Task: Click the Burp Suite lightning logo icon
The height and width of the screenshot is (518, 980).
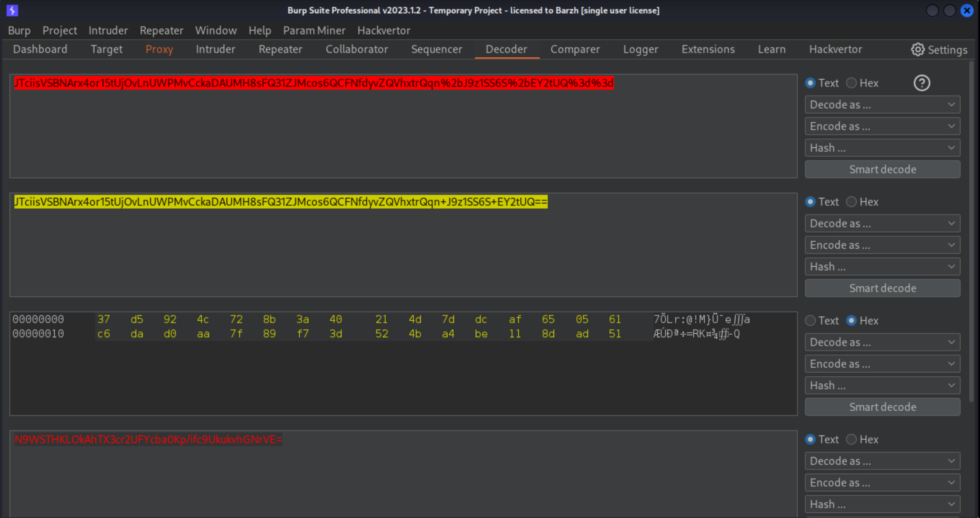Action: [12, 10]
